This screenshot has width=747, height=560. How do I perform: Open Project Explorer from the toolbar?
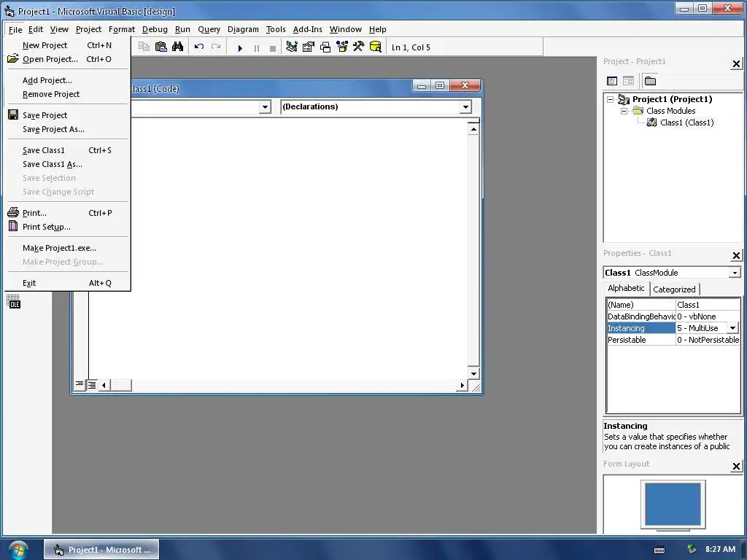292,47
